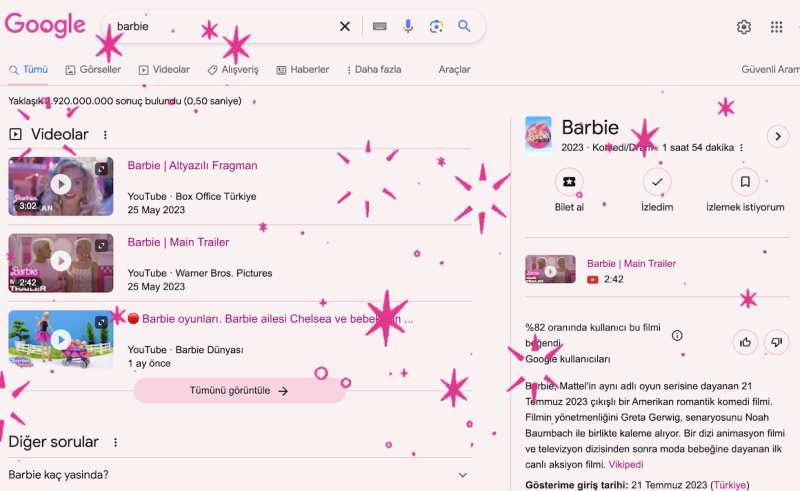Open the settings gear icon
Screen dimensions: 800x491
744,27
